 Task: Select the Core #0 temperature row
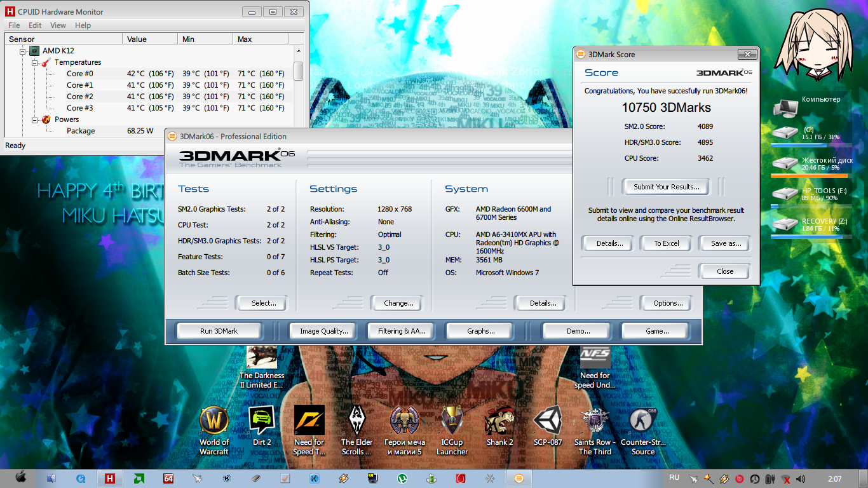(149, 74)
